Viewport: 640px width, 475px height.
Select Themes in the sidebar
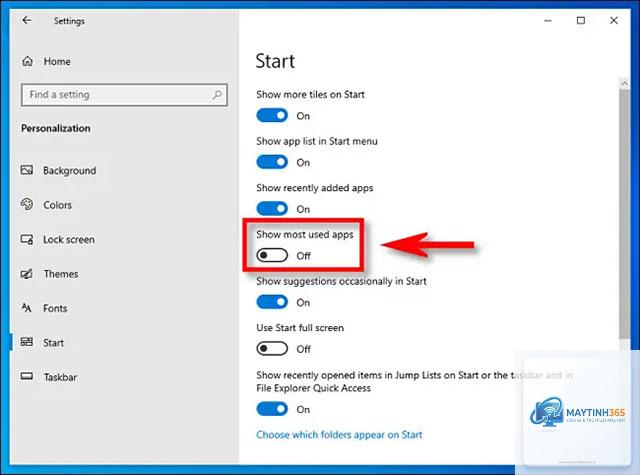[61, 274]
